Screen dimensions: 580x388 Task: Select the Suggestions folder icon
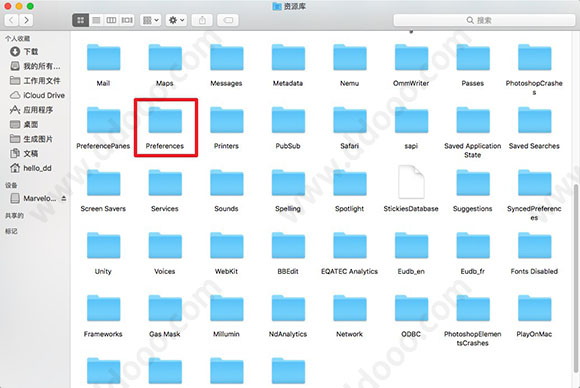point(473,183)
